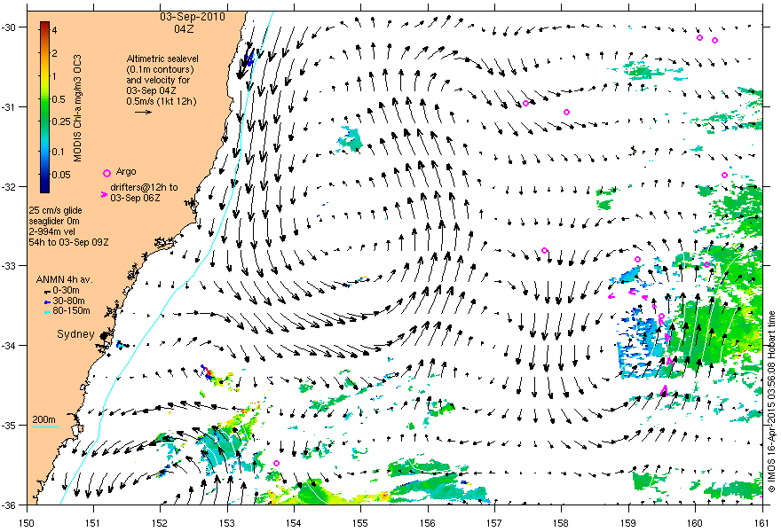The height and width of the screenshot is (532, 781).
Task: Click the 'Altimetric sealevel' text
Action: point(162,59)
